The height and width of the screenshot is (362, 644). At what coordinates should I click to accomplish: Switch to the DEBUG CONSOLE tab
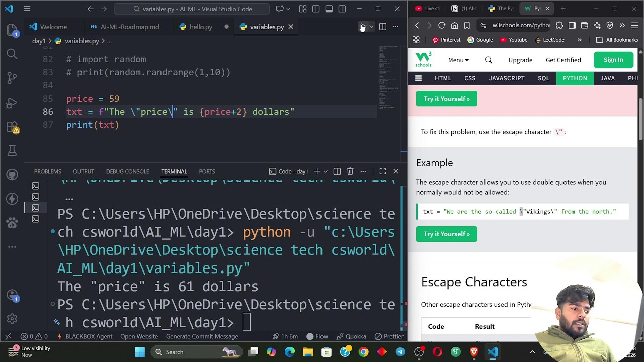pyautogui.click(x=127, y=171)
